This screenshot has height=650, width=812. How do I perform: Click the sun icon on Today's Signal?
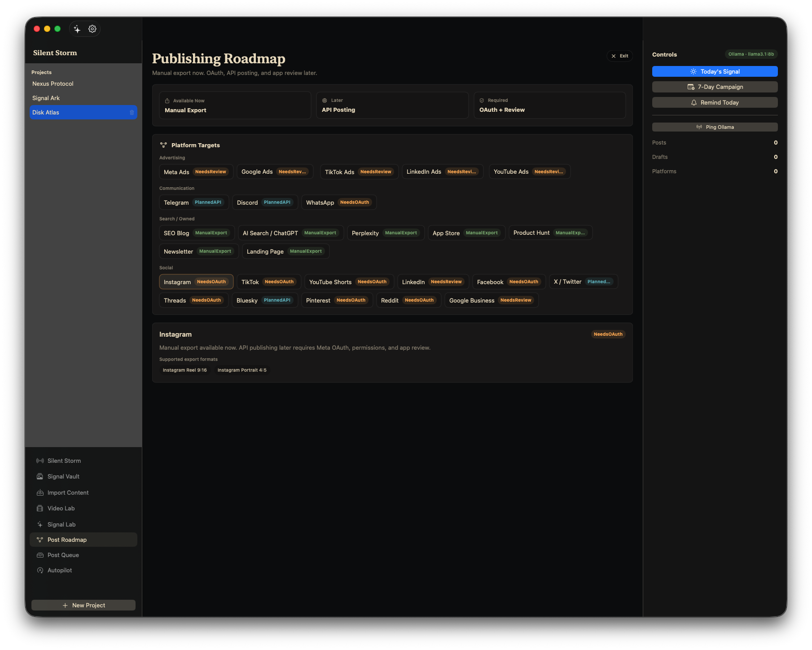(x=693, y=72)
